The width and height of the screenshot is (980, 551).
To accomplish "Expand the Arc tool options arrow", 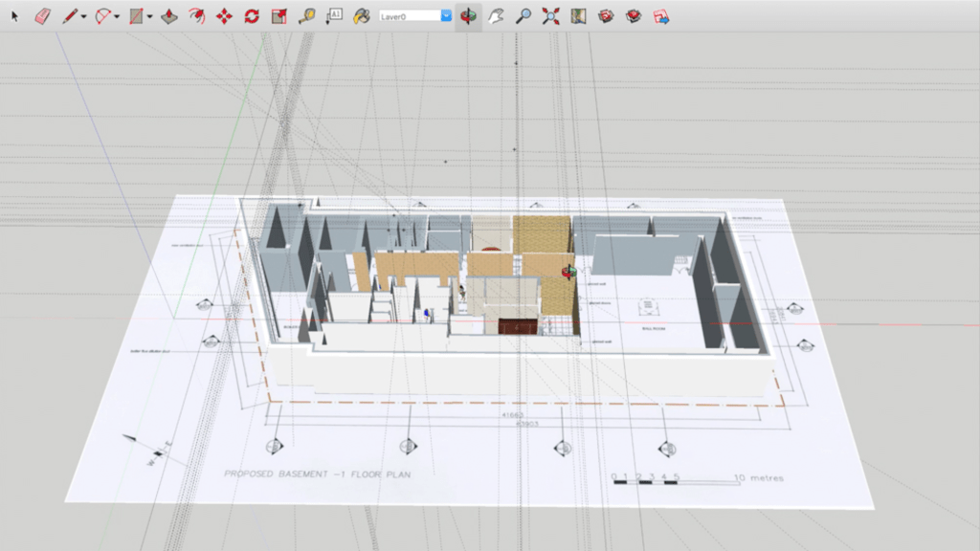I will [117, 16].
